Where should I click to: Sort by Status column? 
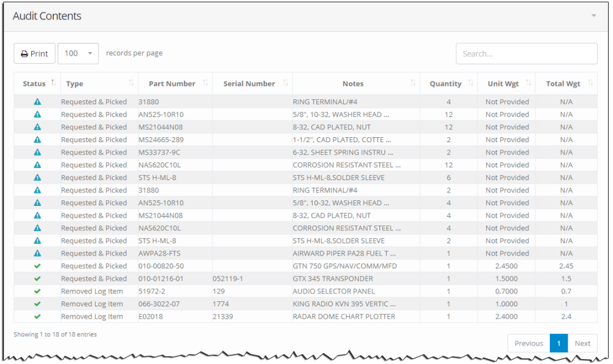37,83
